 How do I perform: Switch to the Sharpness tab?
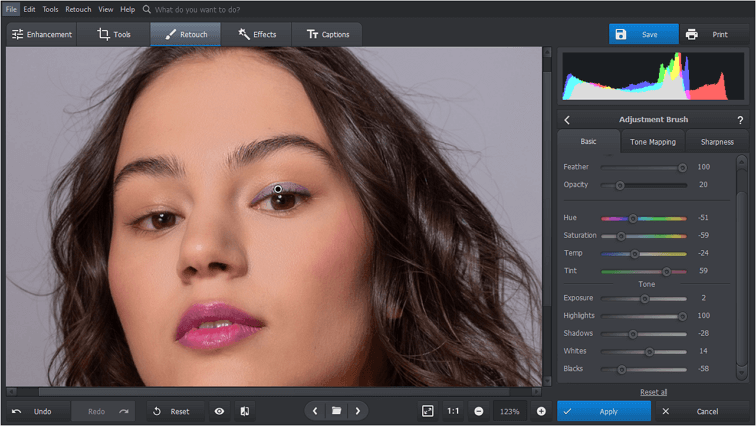717,142
